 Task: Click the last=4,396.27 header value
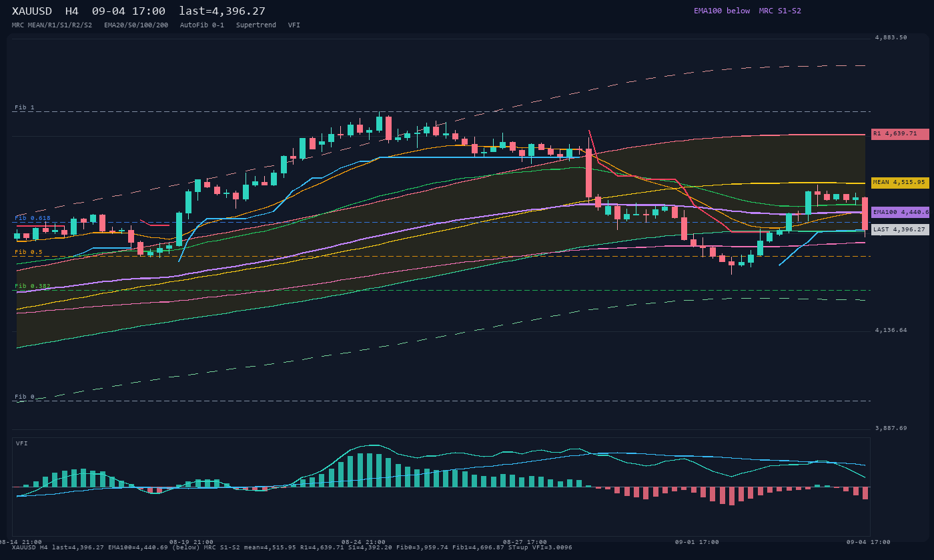222,11
